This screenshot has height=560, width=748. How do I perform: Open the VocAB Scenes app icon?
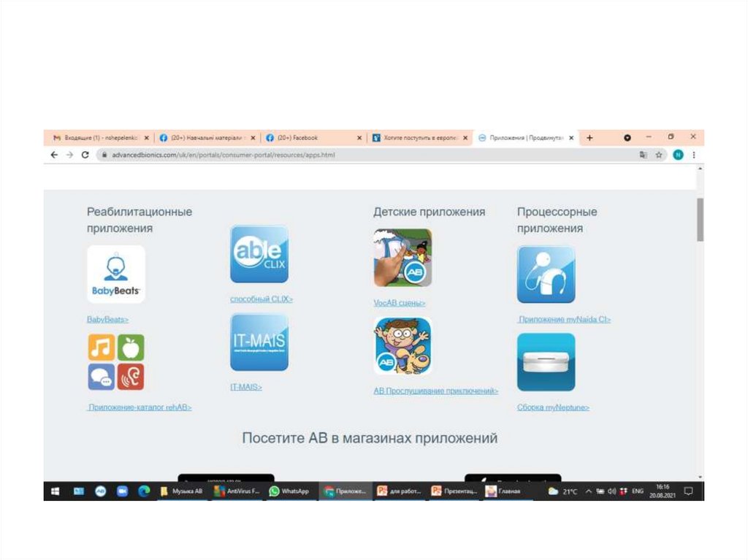pos(402,258)
